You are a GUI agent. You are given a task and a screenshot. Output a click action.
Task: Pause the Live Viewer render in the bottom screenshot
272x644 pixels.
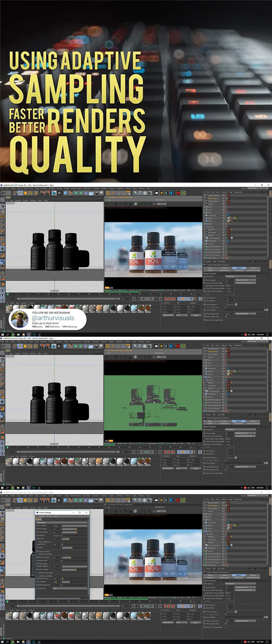pos(116,511)
